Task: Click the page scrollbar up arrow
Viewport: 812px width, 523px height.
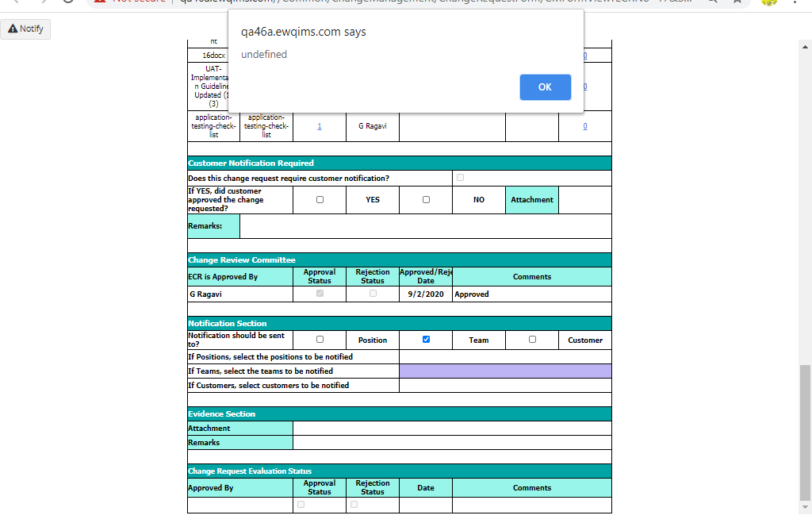Action: [x=805, y=47]
